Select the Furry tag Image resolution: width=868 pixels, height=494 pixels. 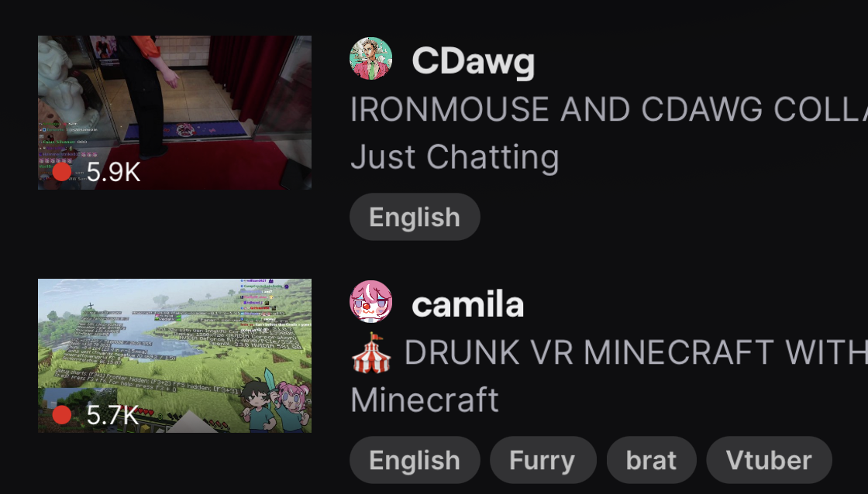[x=542, y=460]
